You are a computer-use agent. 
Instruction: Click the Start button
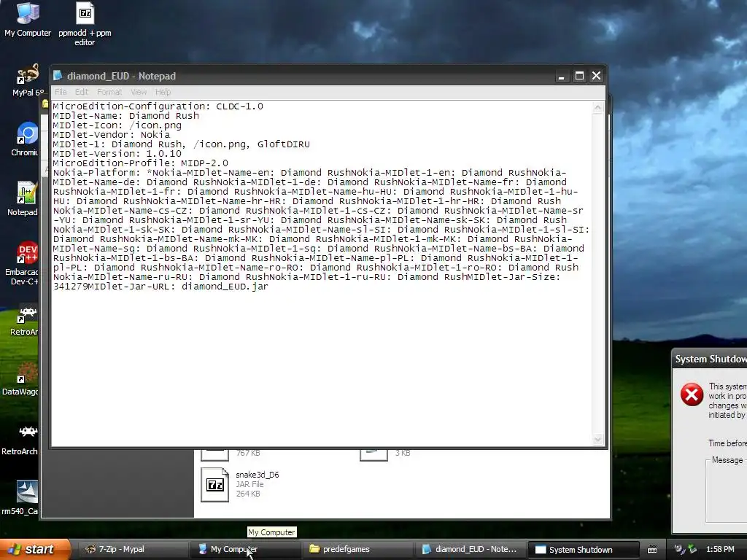(x=34, y=550)
